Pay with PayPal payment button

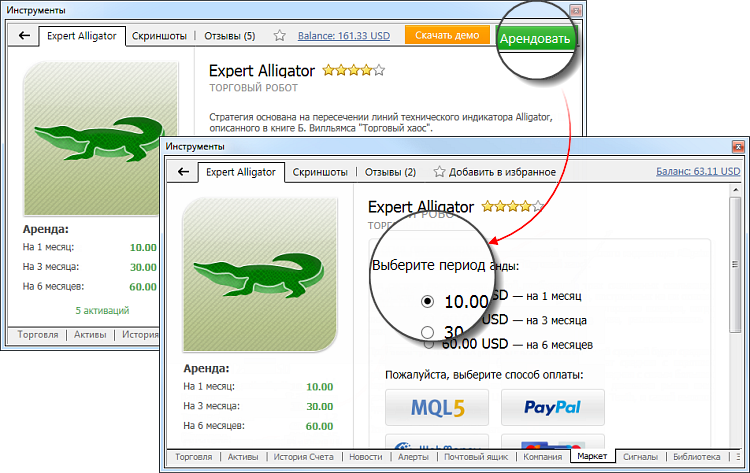click(552, 407)
